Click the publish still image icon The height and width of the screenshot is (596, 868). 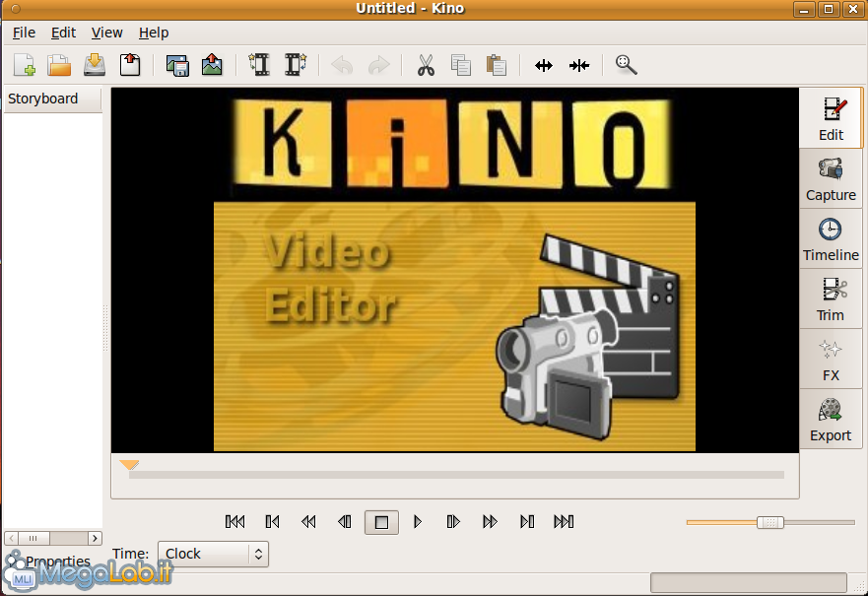(212, 65)
